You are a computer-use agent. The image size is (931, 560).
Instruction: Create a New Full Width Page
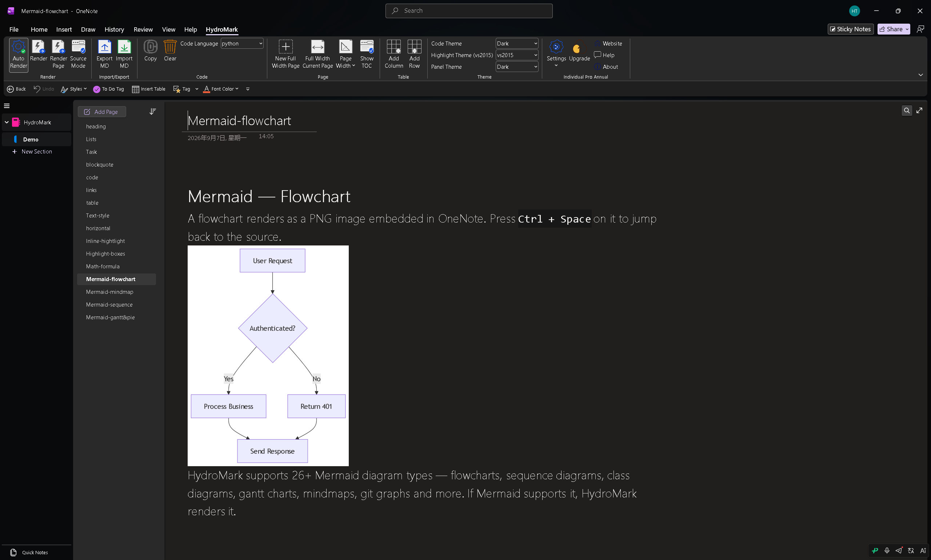285,55
